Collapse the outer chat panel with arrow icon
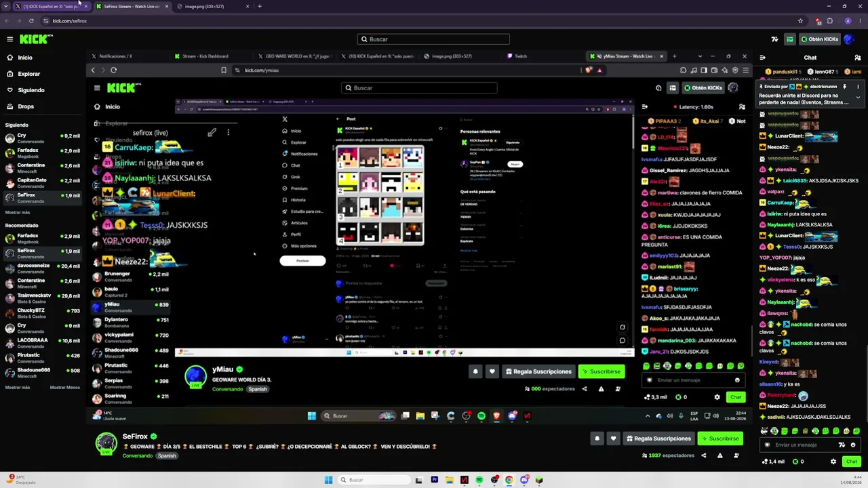This screenshot has height=488, width=868. click(x=763, y=58)
